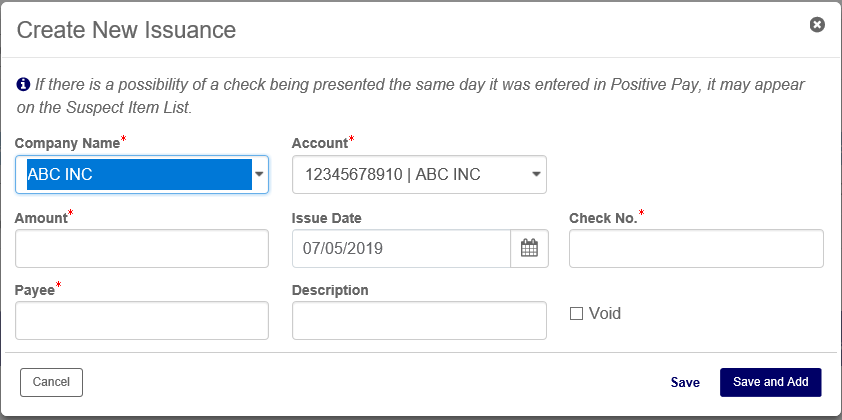Click the Save link button
This screenshot has width=842, height=420.
point(685,382)
